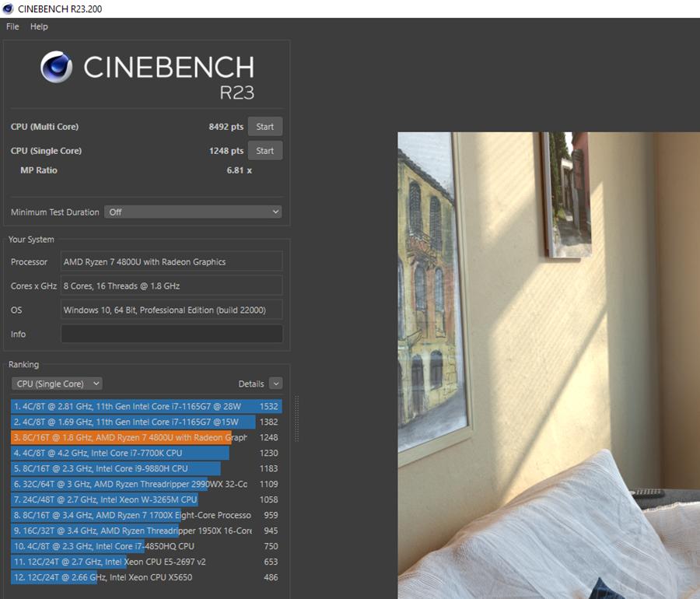Image resolution: width=700 pixels, height=599 pixels.
Task: Click the MP Ratio 6.81 x value
Action: [x=240, y=170]
